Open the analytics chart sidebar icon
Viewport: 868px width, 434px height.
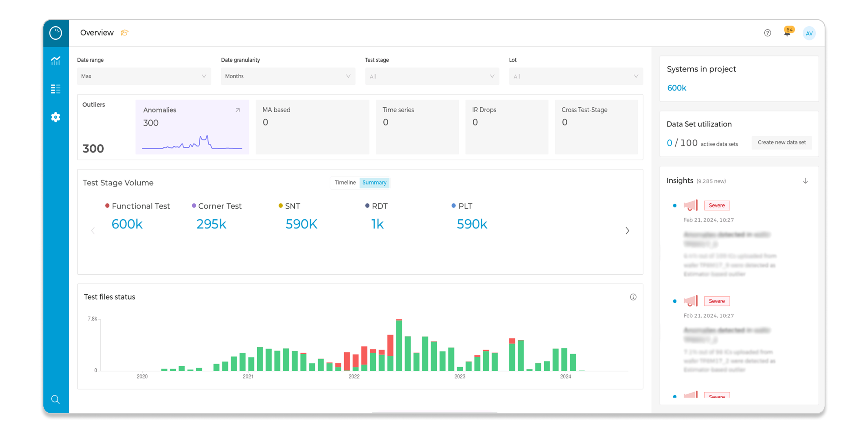[x=56, y=61]
